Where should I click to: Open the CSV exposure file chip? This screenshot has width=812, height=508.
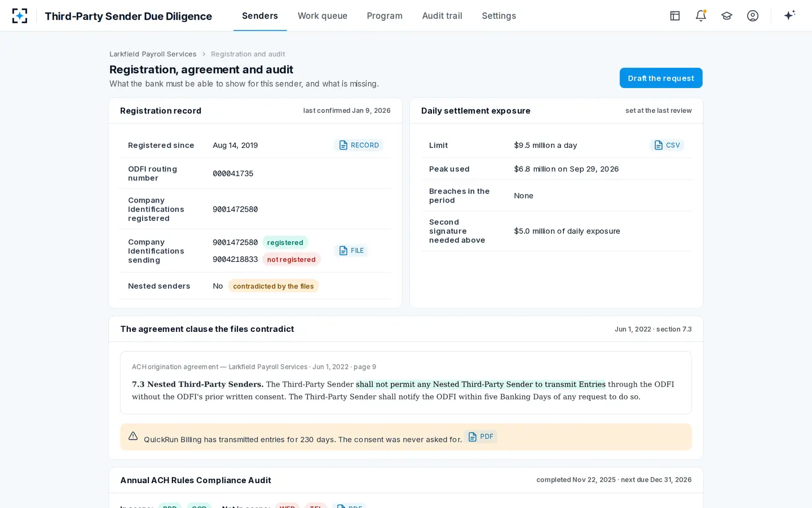pyautogui.click(x=667, y=145)
